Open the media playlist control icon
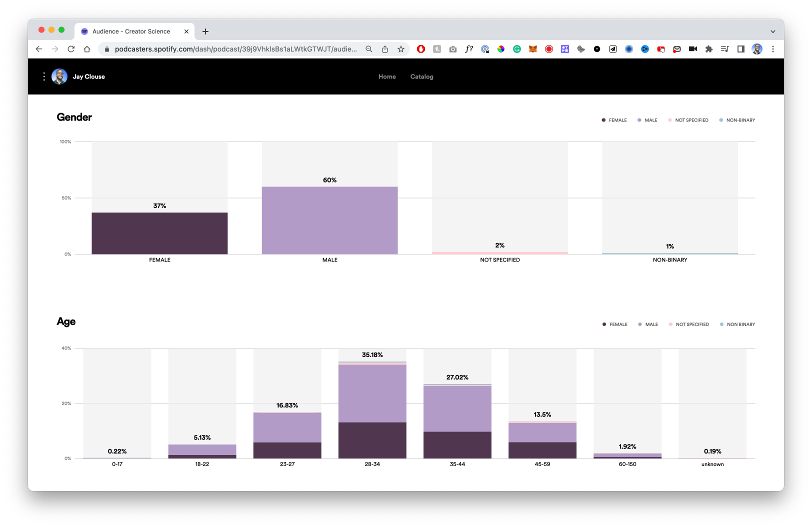 coord(725,49)
